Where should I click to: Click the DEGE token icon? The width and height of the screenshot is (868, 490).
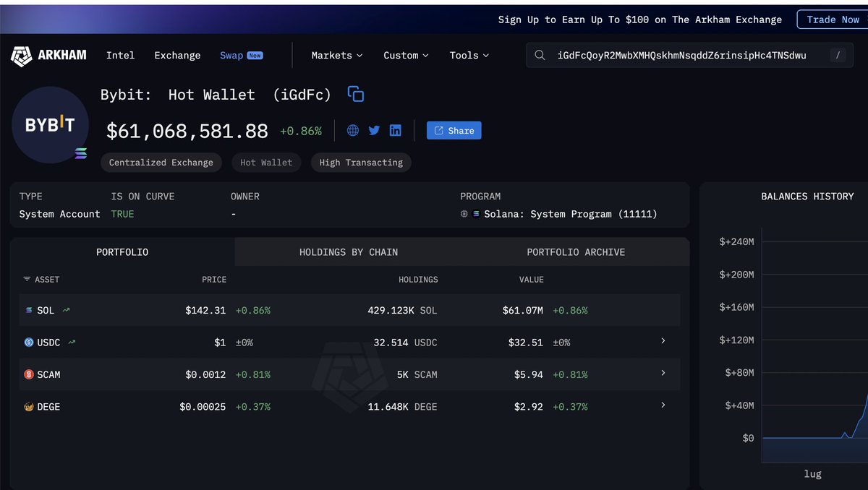(29, 407)
